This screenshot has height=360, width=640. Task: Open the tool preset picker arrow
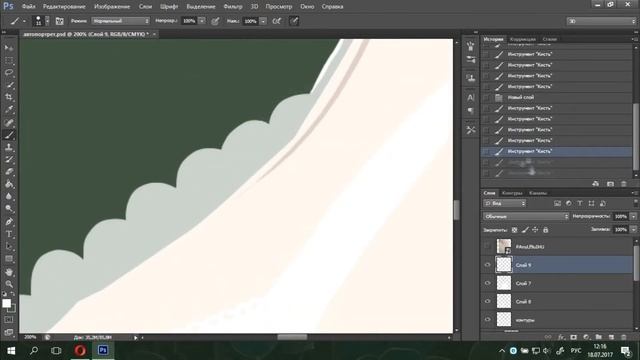tap(24, 21)
